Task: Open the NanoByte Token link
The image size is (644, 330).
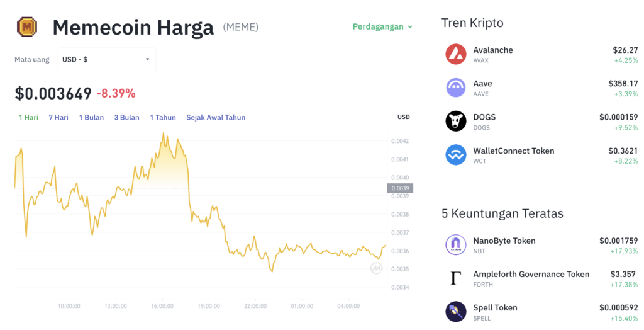Action: click(504, 241)
